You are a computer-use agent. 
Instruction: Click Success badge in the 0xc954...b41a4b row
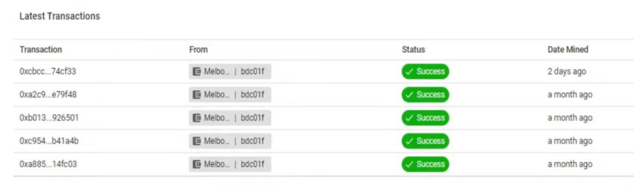tap(426, 141)
